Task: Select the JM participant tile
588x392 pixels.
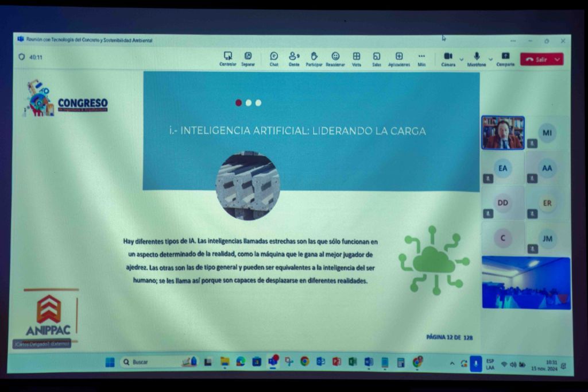Action: tap(547, 238)
